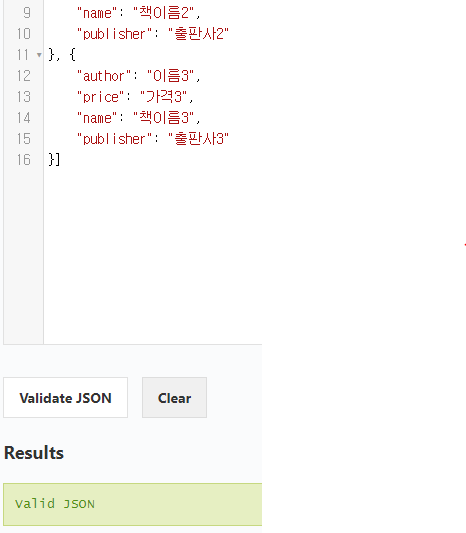Click the value "출판사2" on line 10

[199, 34]
